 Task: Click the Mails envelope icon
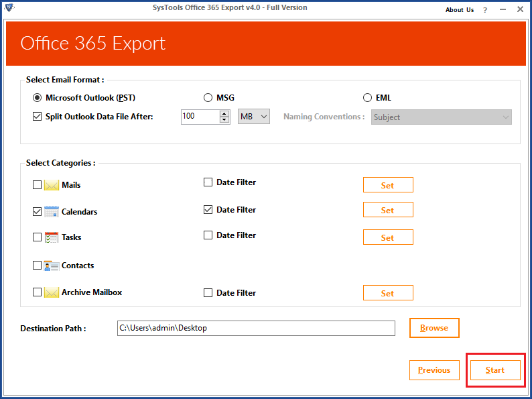(52, 185)
